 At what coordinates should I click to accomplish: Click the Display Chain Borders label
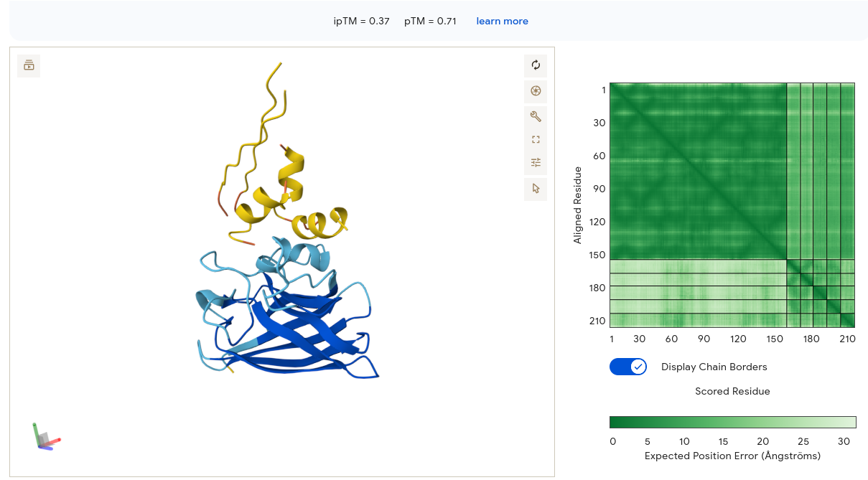pyautogui.click(x=714, y=367)
